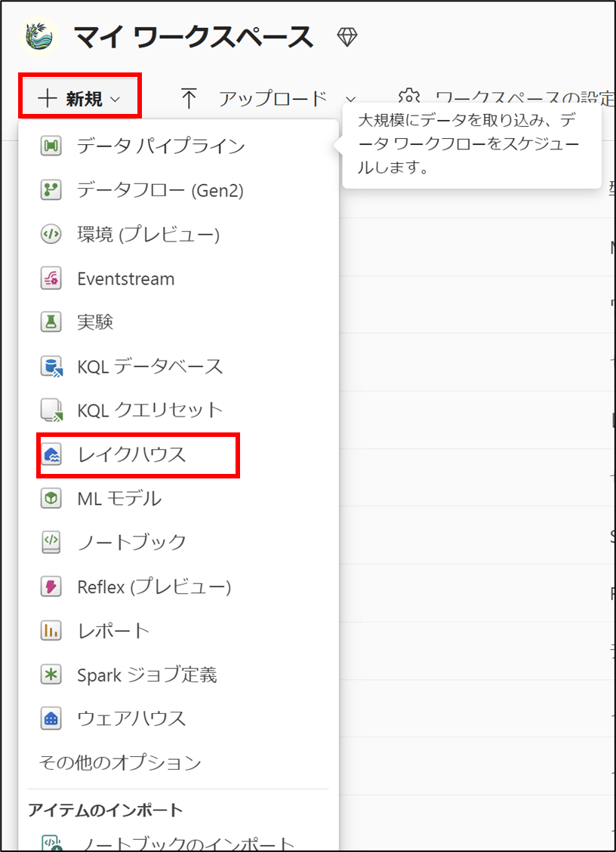Image resolution: width=616 pixels, height=852 pixels.
Task: Open the 新規 dropdown chevron
Action: point(115,100)
